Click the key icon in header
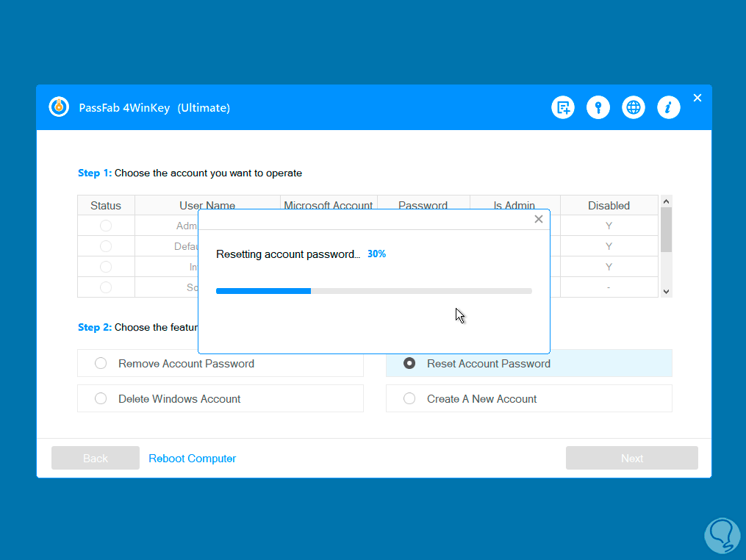 pos(598,107)
